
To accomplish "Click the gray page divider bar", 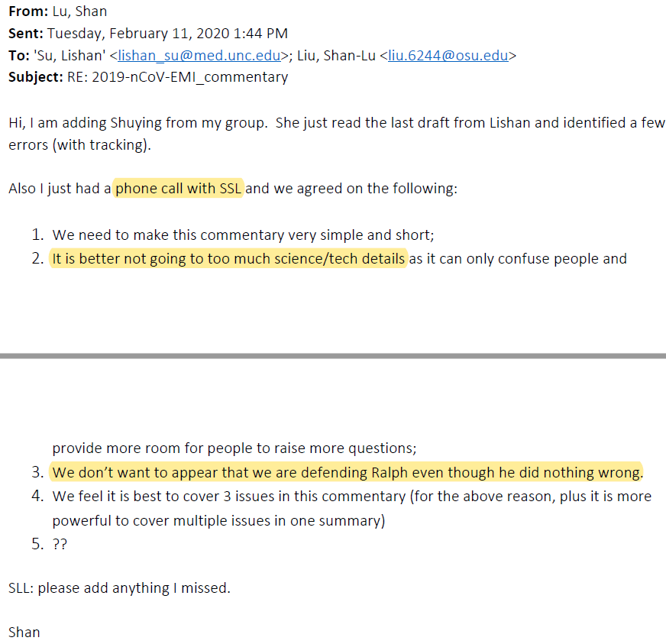I will [x=333, y=355].
